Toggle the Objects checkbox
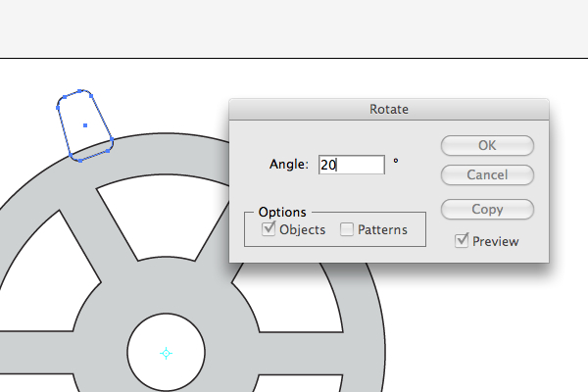The image size is (588, 392). [269, 228]
